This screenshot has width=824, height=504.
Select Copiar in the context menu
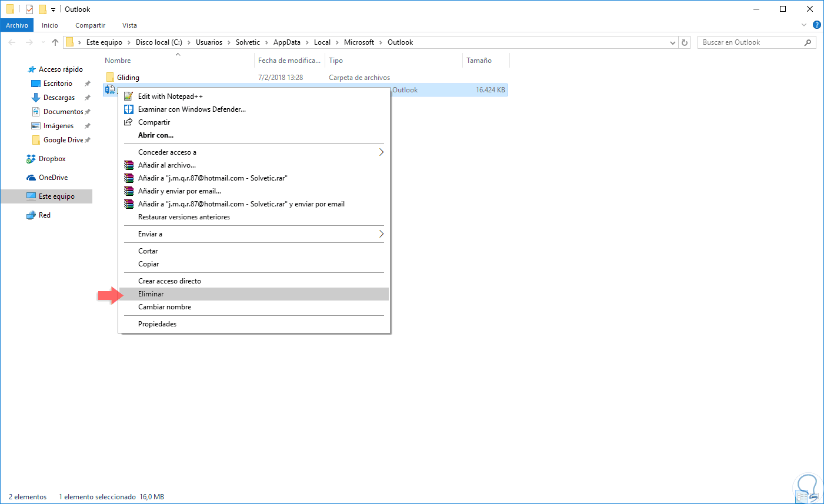point(254,264)
